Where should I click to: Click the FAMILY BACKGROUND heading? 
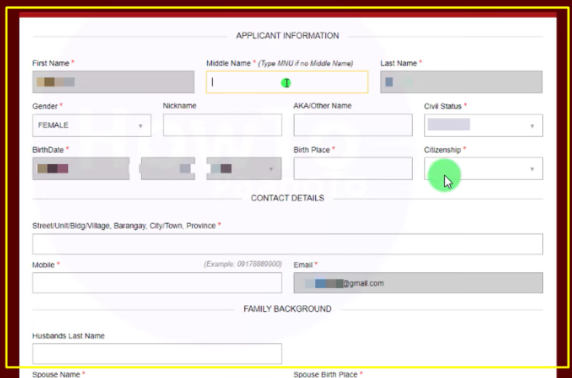point(287,309)
